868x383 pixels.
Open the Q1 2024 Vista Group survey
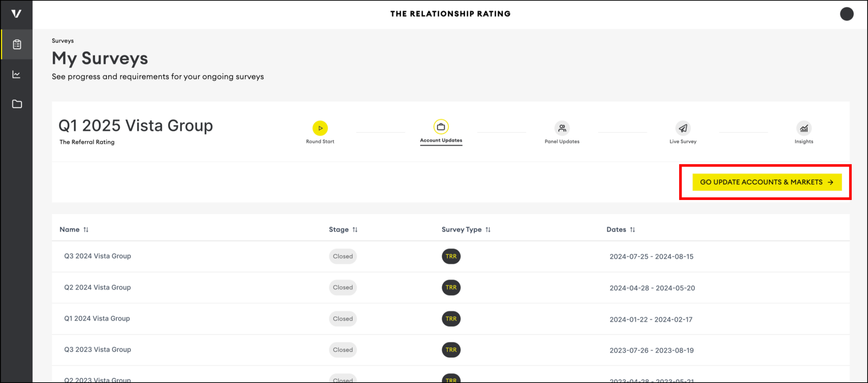coord(97,318)
